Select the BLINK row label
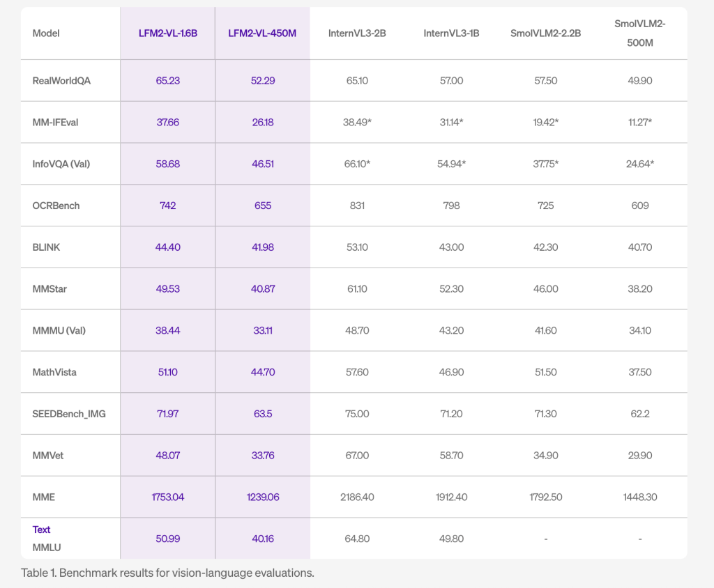 coord(46,247)
